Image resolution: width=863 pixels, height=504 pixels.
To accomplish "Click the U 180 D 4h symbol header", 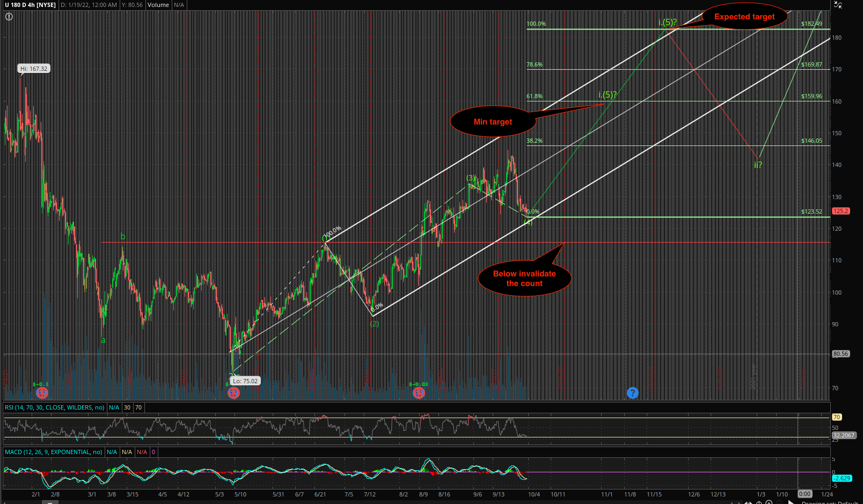I will tap(31, 5).
